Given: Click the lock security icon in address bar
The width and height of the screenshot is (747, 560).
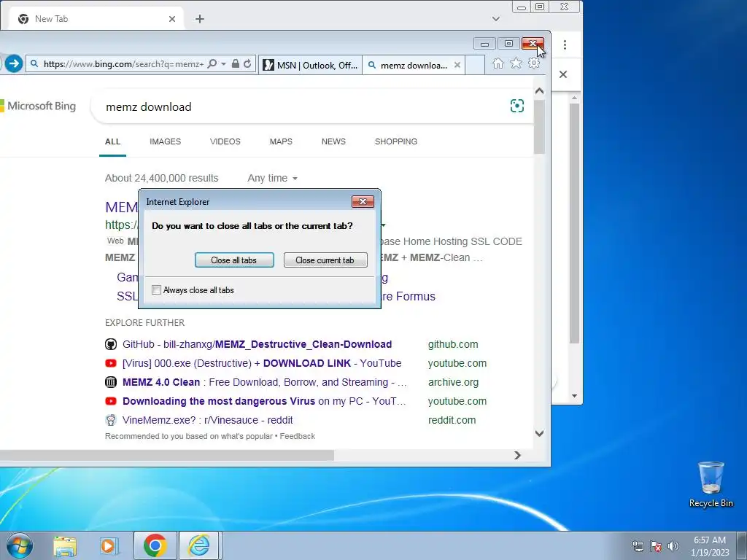Looking at the screenshot, I should pyautogui.click(x=236, y=63).
